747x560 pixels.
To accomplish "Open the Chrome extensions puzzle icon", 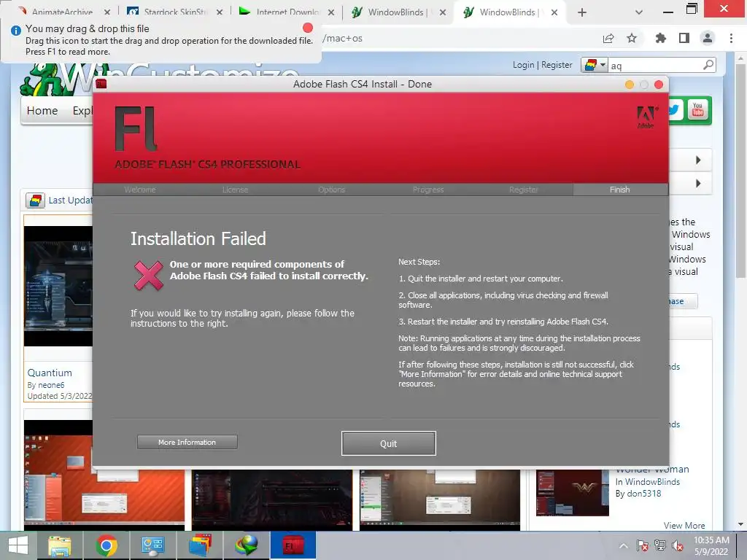I will pyautogui.click(x=660, y=38).
